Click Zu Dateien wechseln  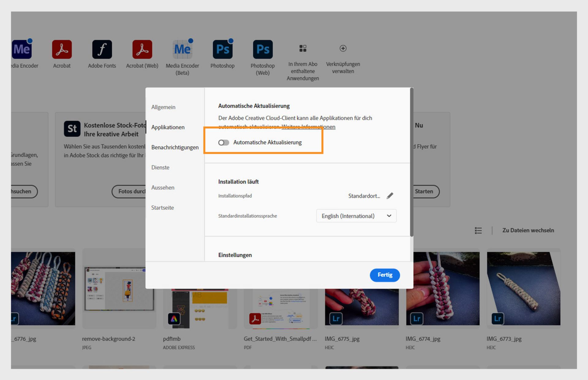point(528,230)
